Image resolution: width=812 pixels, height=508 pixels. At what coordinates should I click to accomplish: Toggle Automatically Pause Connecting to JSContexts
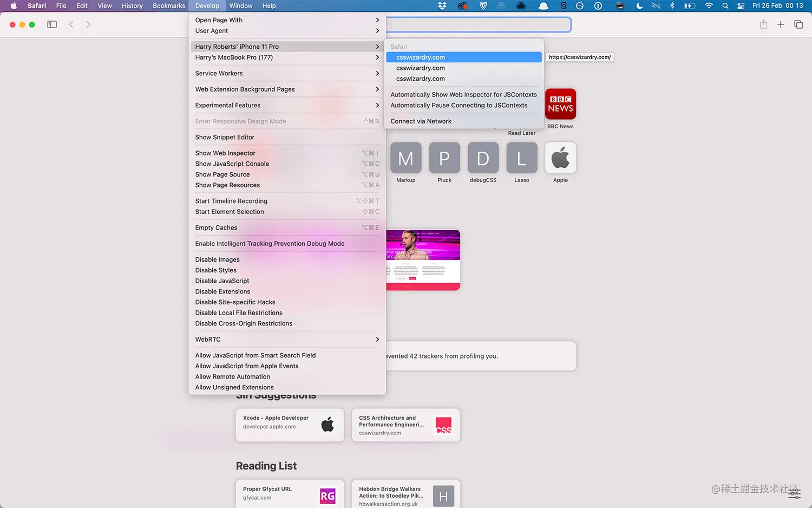click(x=464, y=105)
